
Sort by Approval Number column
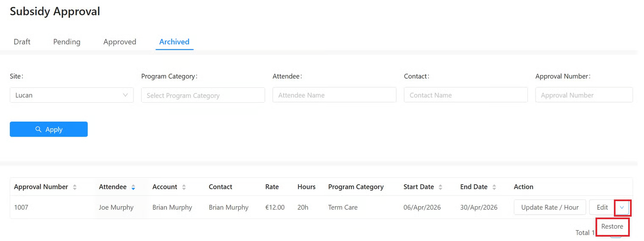[x=75, y=187]
